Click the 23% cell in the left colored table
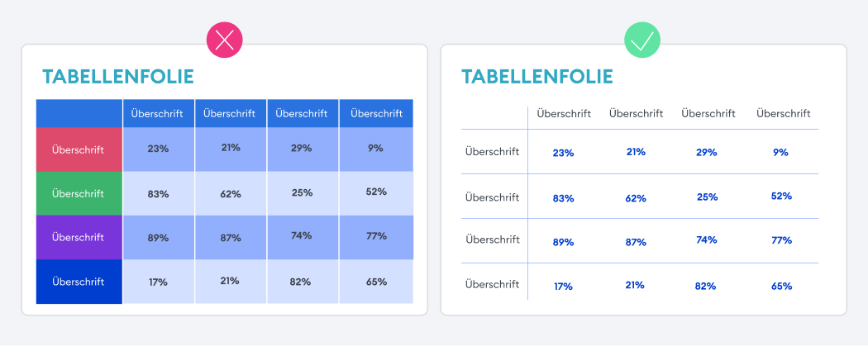 [158, 149]
